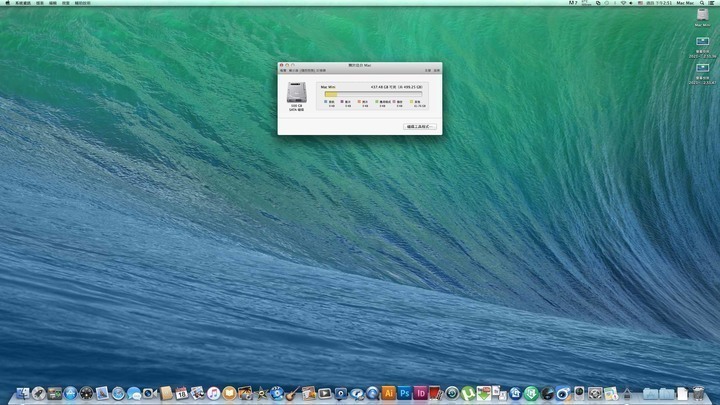This screenshot has width=720, height=405.
Task: Open the 支援 link in window toolbar
Action: (428, 70)
